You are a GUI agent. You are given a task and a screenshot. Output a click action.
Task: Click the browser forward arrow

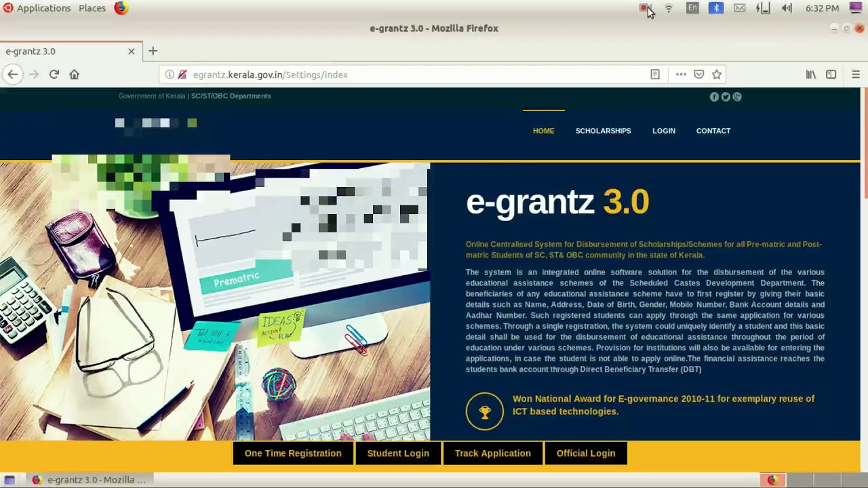[34, 75]
